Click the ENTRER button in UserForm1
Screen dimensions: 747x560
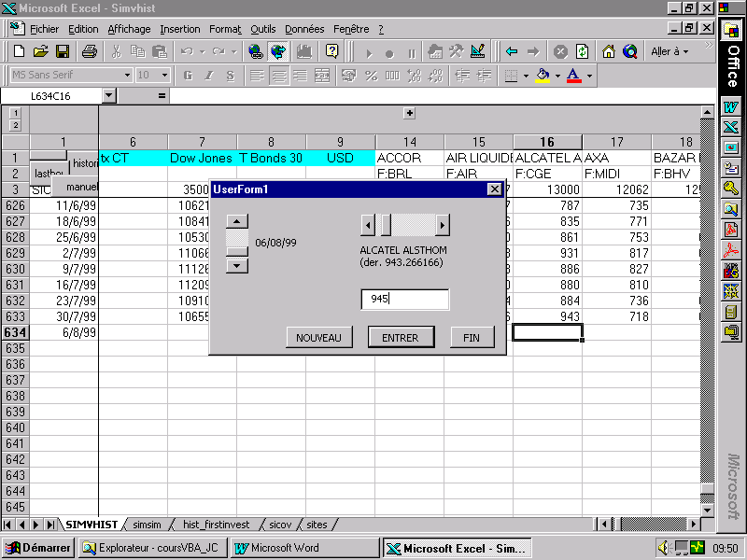(x=401, y=338)
